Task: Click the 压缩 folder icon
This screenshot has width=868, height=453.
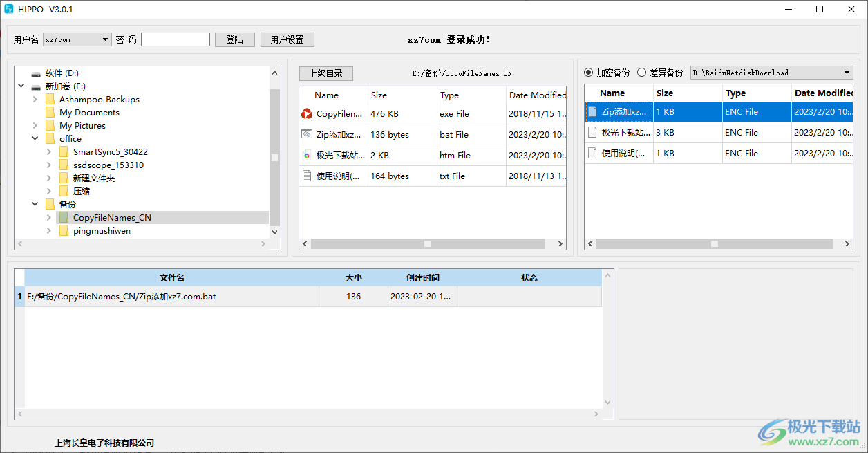Action: pos(64,192)
